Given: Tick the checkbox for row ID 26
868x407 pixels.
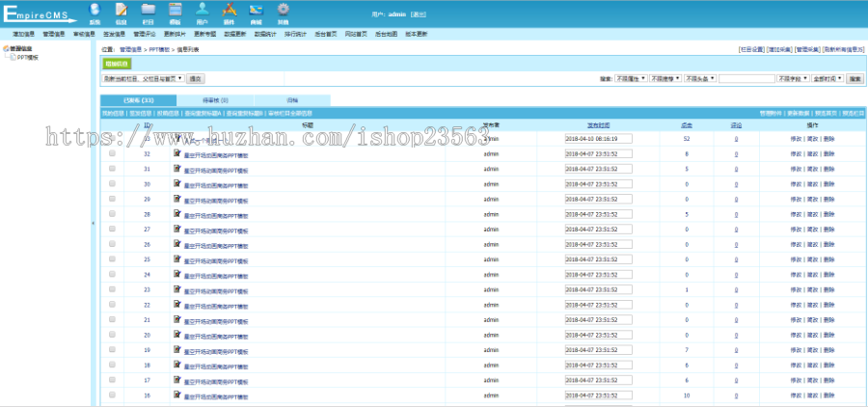Looking at the screenshot, I should pyautogui.click(x=113, y=244).
